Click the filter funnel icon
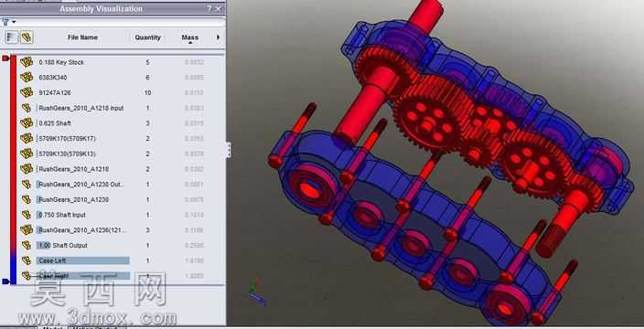 tap(5, 22)
